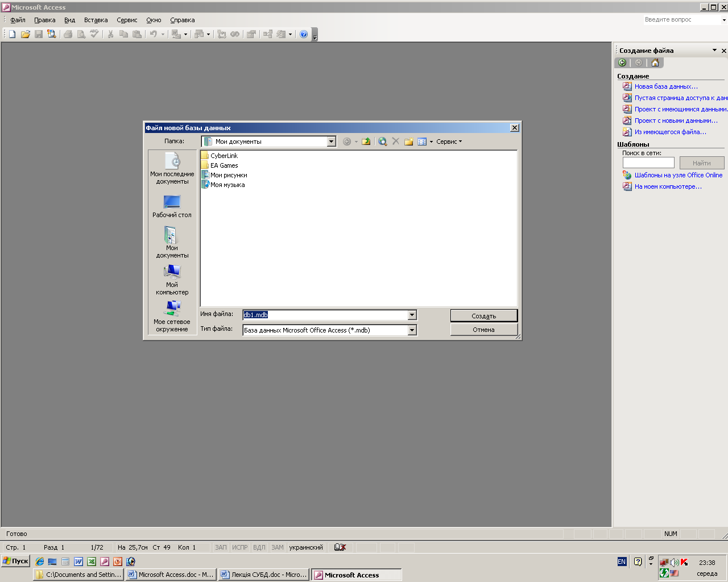Click the Из имеющегося файла link
Viewport: 728px width, 582px height.
click(671, 132)
